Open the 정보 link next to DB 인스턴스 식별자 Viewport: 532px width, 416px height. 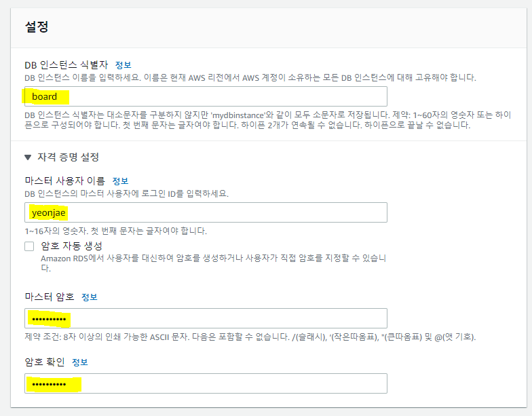point(123,65)
